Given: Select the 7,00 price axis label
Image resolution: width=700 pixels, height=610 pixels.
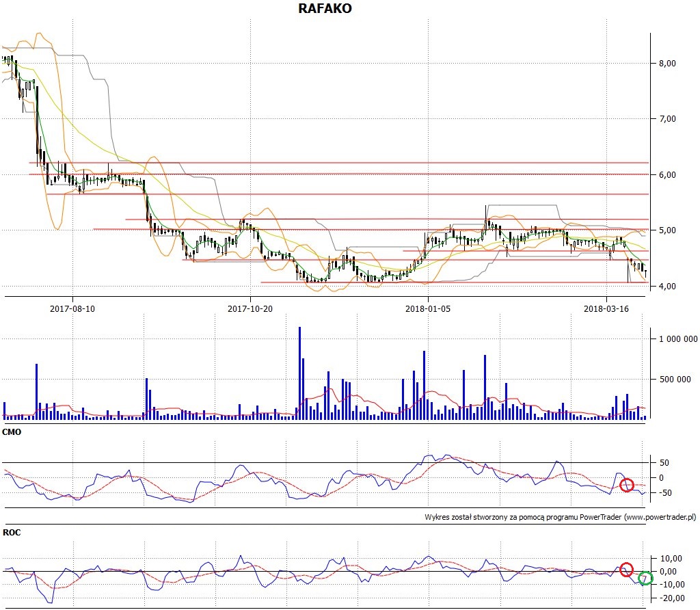Looking at the screenshot, I should click(667, 119).
